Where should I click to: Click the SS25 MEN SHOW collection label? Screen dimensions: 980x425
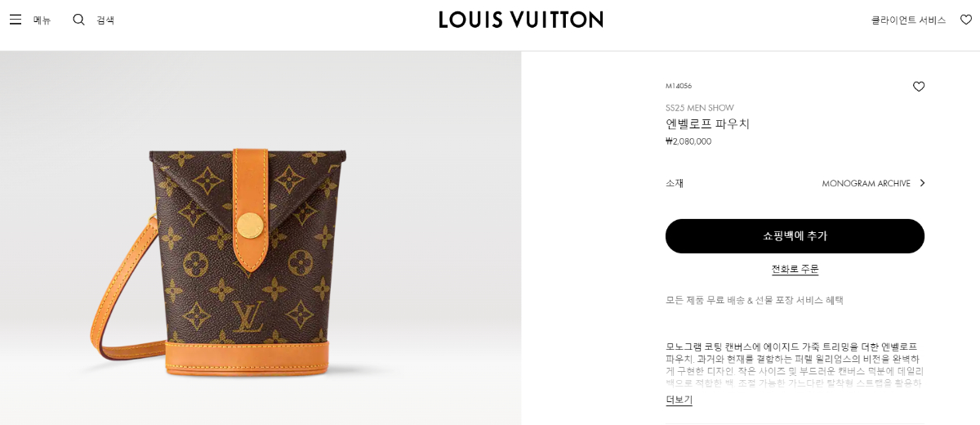[x=700, y=108]
